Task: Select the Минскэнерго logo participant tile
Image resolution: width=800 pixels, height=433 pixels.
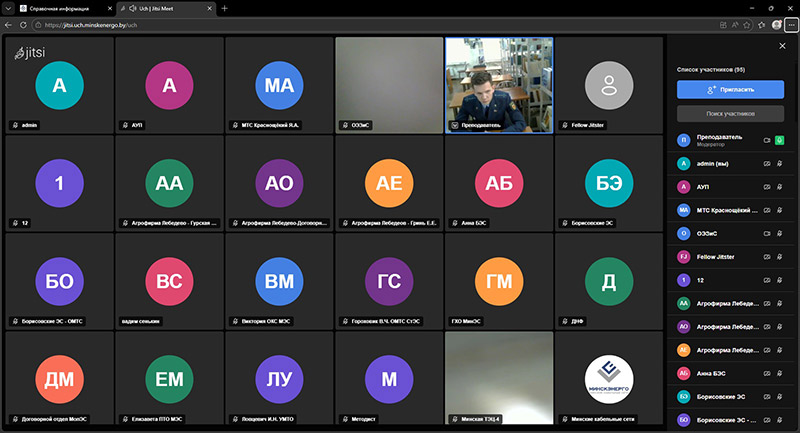Action: click(x=608, y=378)
